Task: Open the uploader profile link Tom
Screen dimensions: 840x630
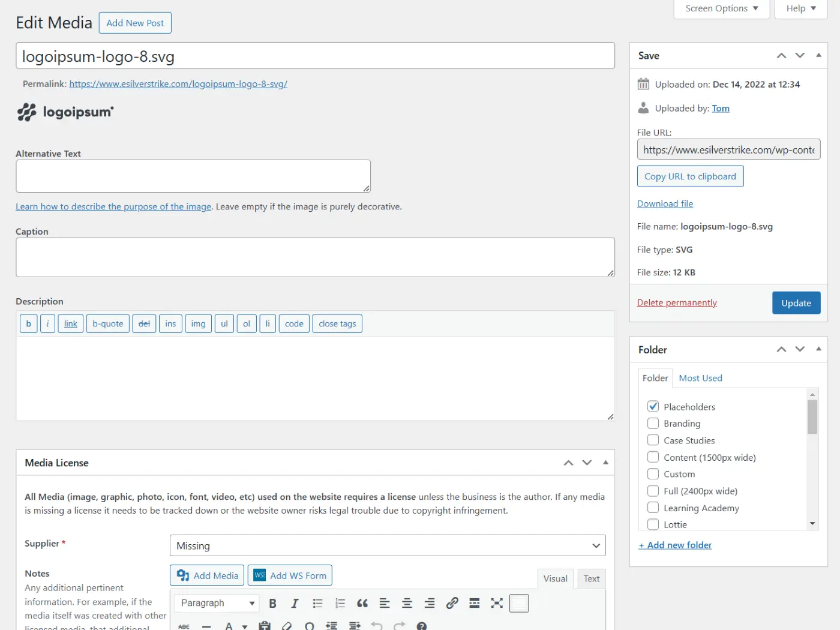Action: point(721,108)
